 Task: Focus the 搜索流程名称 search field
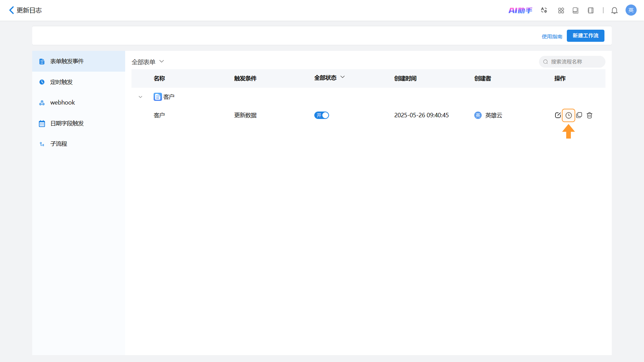(x=572, y=62)
